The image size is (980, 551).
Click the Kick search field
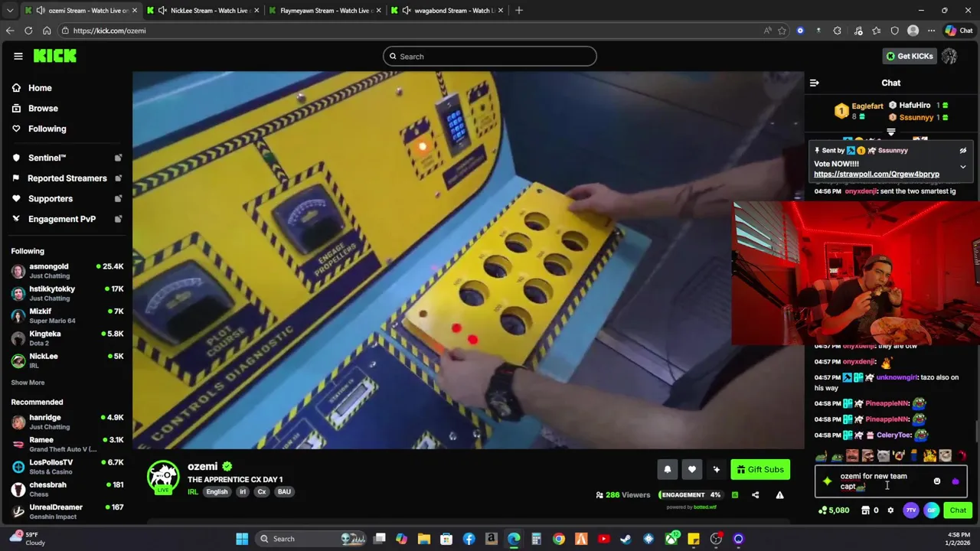pyautogui.click(x=490, y=56)
